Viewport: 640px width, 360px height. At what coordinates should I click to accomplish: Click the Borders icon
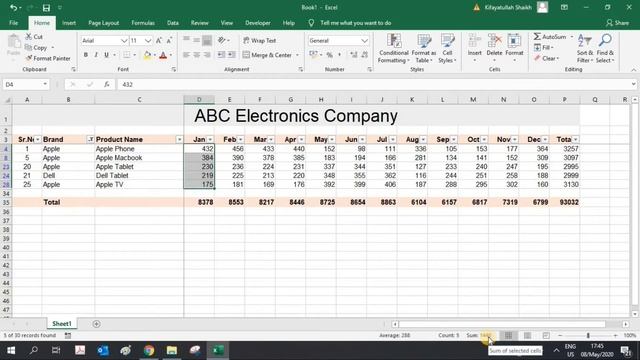[x=127, y=55]
